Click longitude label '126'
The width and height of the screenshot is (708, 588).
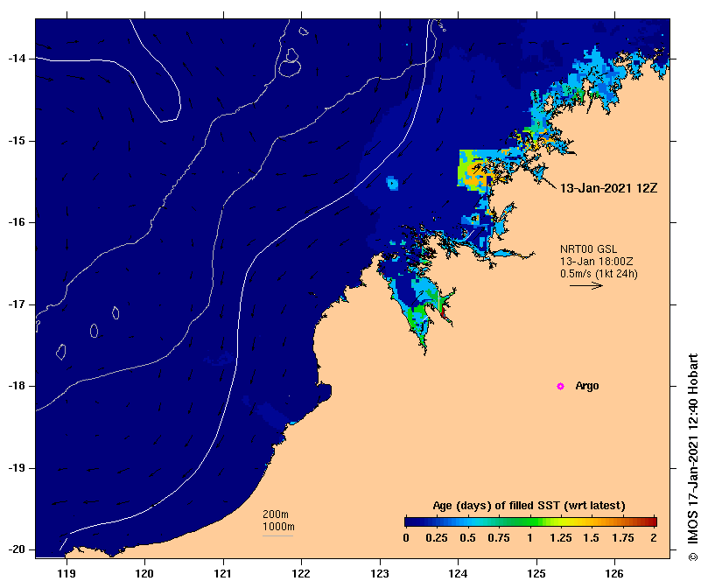tap(614, 573)
